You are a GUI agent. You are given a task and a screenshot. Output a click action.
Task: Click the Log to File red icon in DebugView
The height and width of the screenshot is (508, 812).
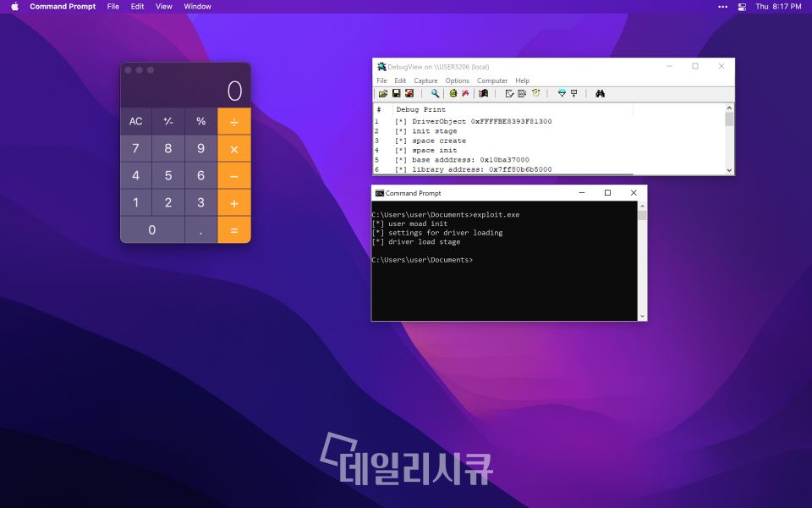pyautogui.click(x=409, y=93)
